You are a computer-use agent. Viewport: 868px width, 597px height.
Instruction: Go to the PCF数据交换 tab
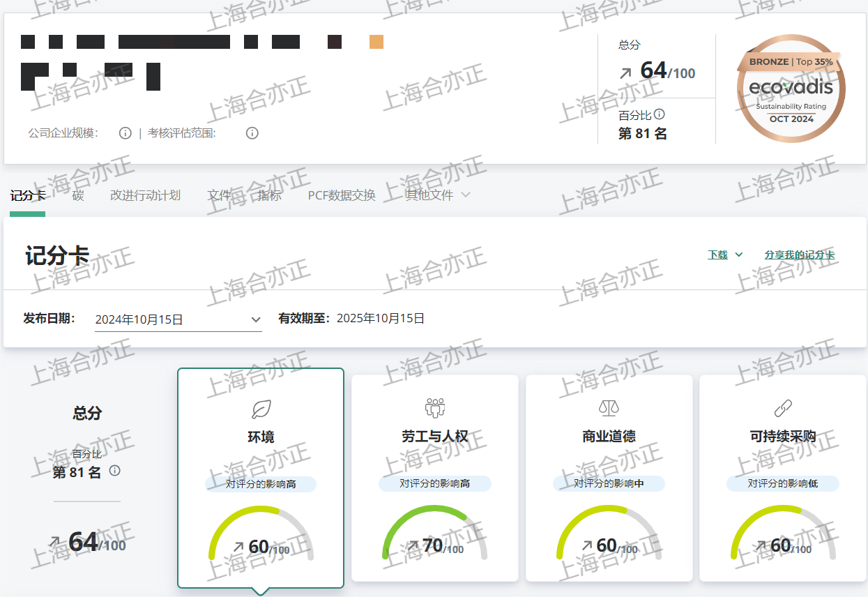coord(342,195)
